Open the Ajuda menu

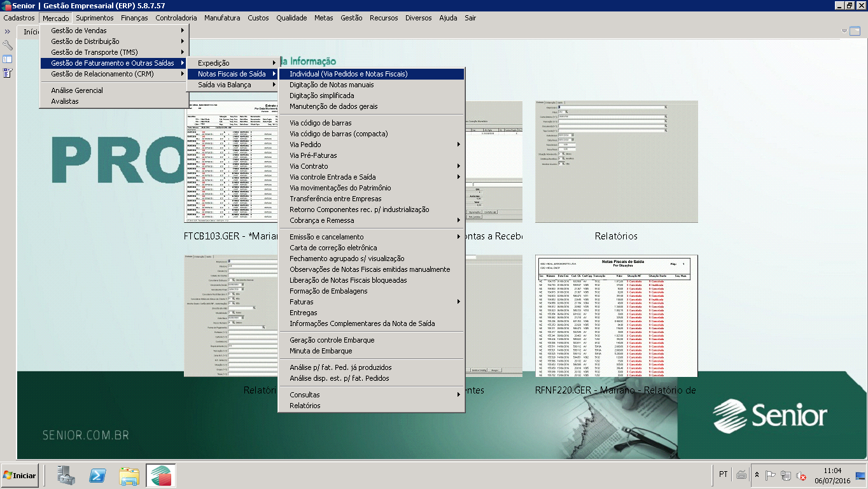[x=448, y=18]
